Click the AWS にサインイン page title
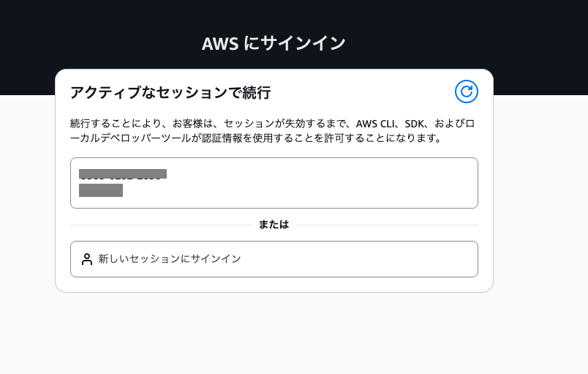The image size is (588, 374). (x=274, y=43)
